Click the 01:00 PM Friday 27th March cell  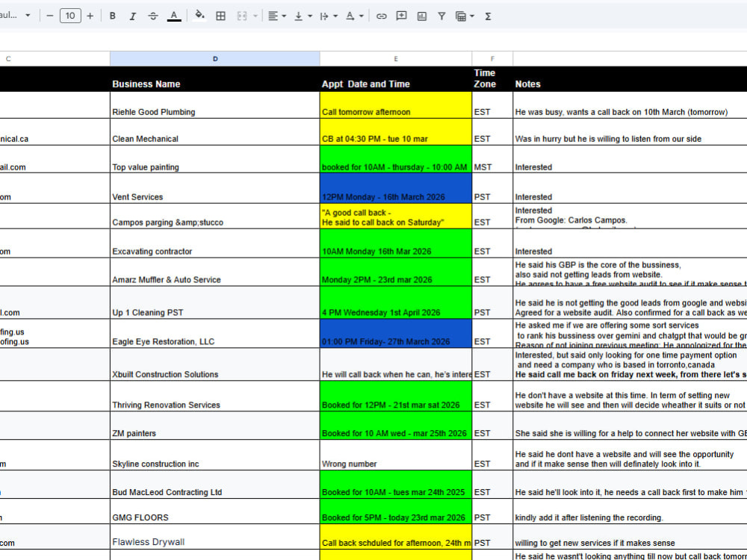pyautogui.click(x=396, y=333)
